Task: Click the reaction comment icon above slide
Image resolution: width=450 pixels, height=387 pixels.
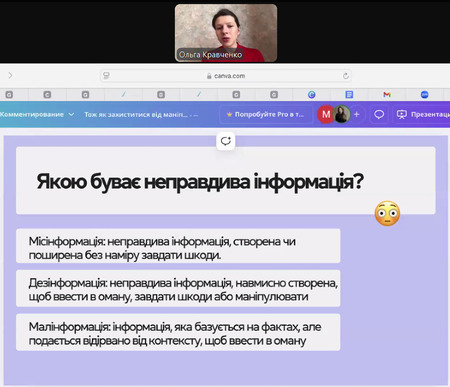Action: (226, 141)
